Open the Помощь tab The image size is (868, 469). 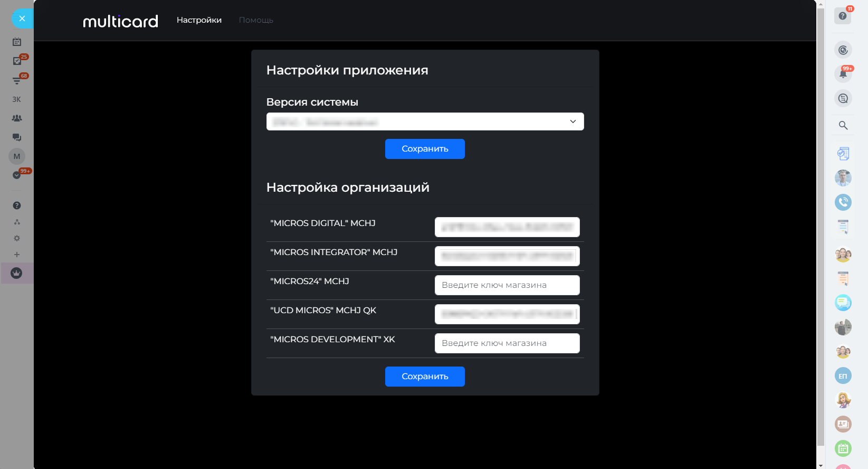click(256, 20)
